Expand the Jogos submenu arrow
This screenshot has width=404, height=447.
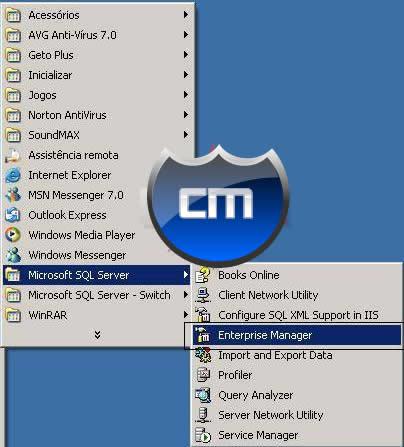tap(186, 95)
